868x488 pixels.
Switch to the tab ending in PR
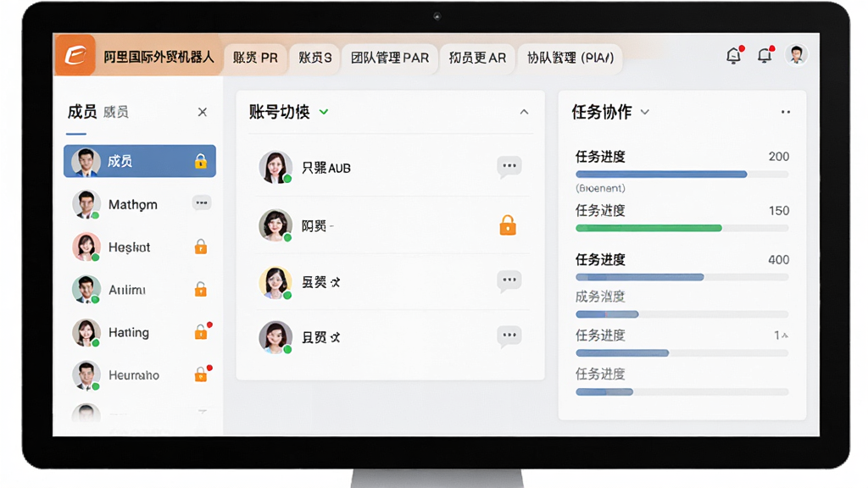[x=255, y=58]
